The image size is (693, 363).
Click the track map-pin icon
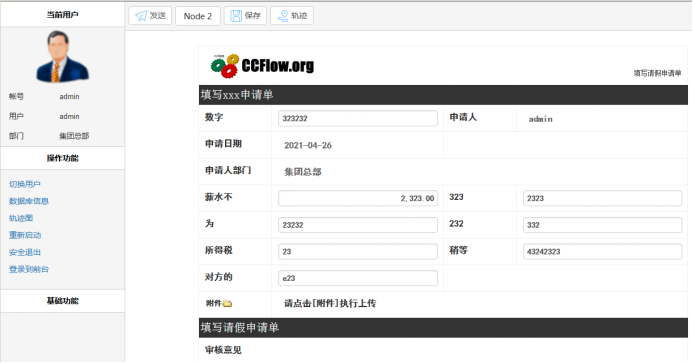tap(282, 16)
